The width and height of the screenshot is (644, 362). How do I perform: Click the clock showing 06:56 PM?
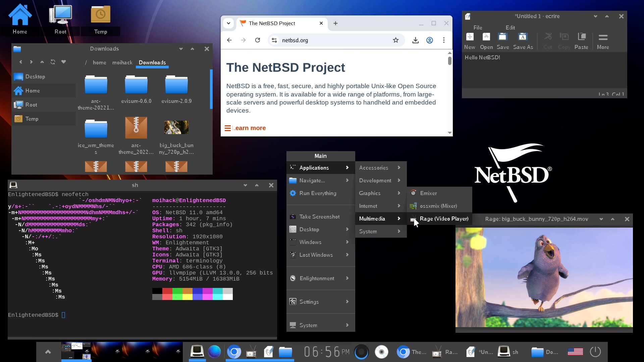point(326,352)
